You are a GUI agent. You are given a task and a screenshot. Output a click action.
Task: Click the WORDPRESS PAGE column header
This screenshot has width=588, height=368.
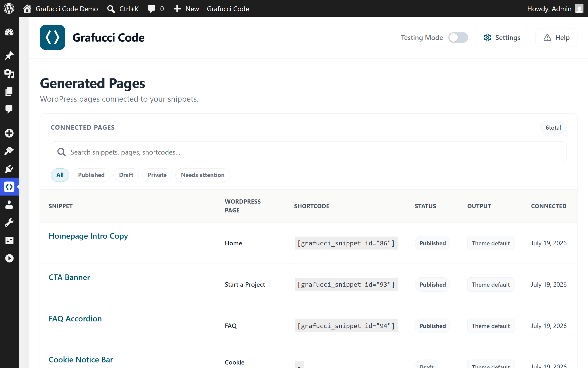(243, 206)
